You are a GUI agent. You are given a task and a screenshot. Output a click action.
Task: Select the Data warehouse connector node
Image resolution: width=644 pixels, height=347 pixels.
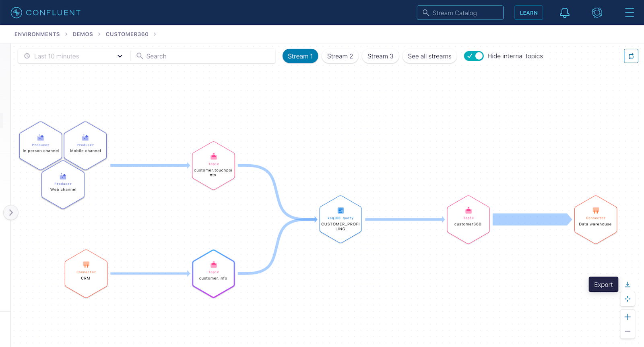pyautogui.click(x=596, y=219)
